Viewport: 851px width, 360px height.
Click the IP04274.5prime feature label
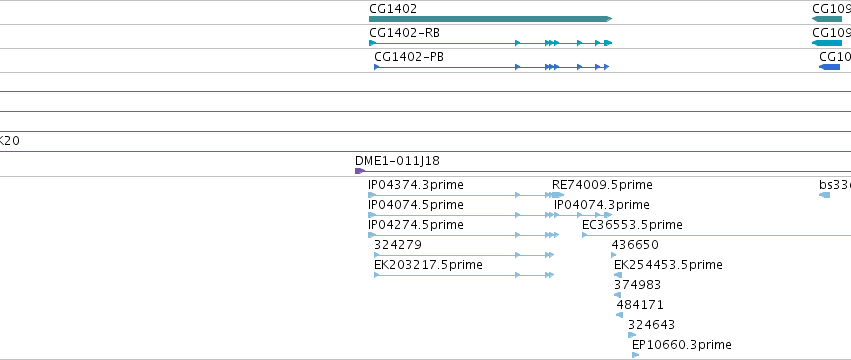click(416, 225)
